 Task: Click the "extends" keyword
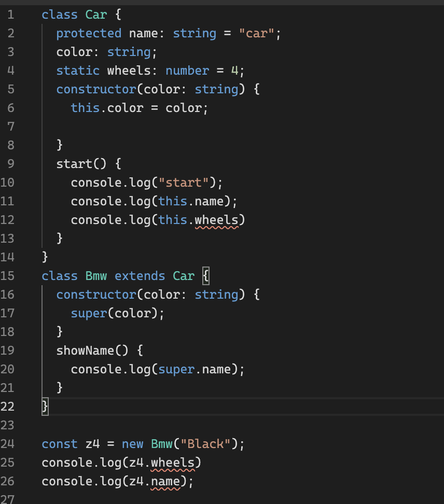point(140,276)
